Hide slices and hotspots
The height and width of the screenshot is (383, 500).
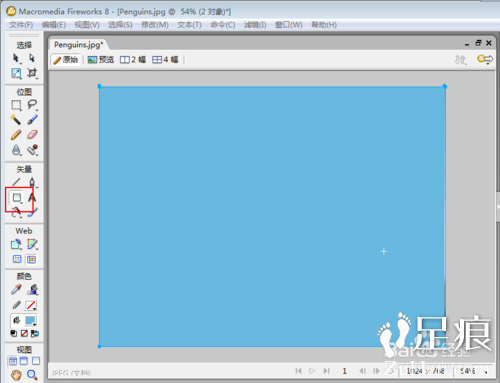click(17, 259)
